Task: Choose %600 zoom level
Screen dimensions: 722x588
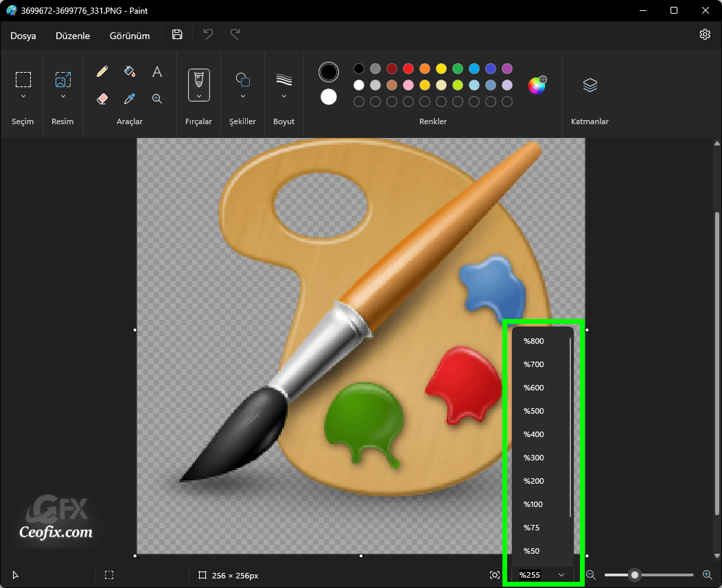Action: point(541,388)
